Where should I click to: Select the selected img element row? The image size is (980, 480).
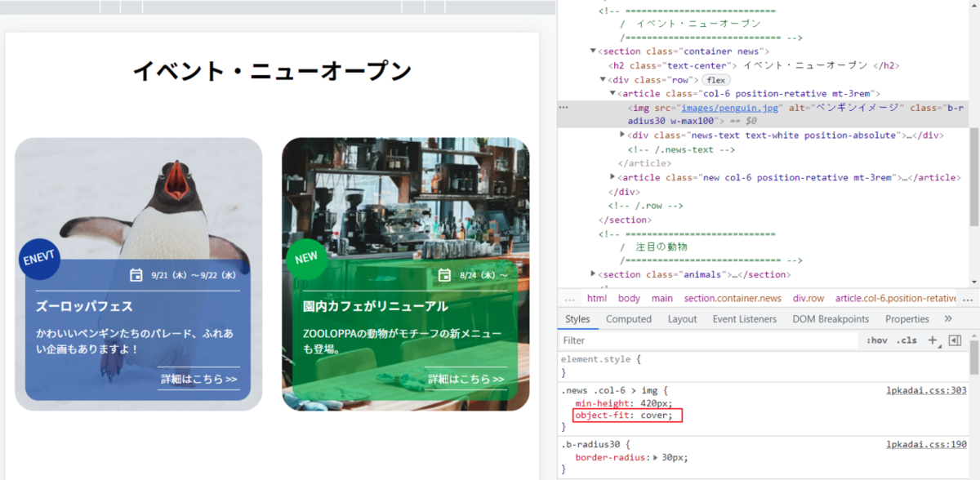(x=763, y=114)
